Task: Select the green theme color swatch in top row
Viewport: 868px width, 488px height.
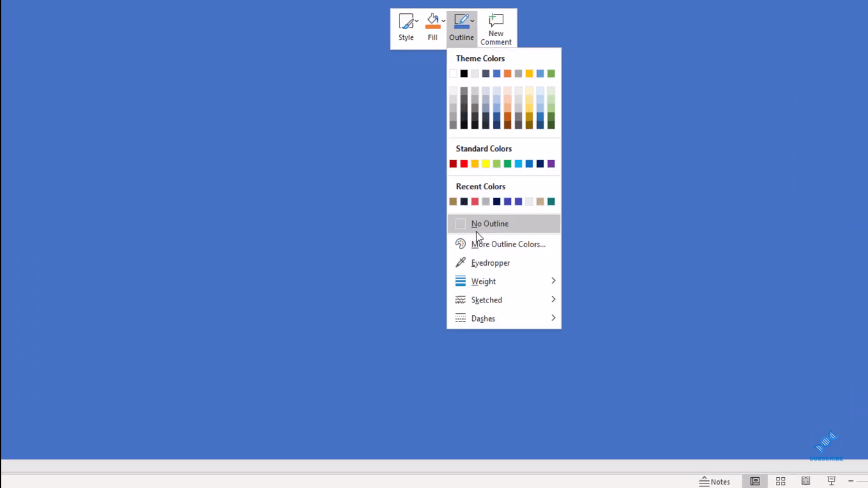Action: 551,74
